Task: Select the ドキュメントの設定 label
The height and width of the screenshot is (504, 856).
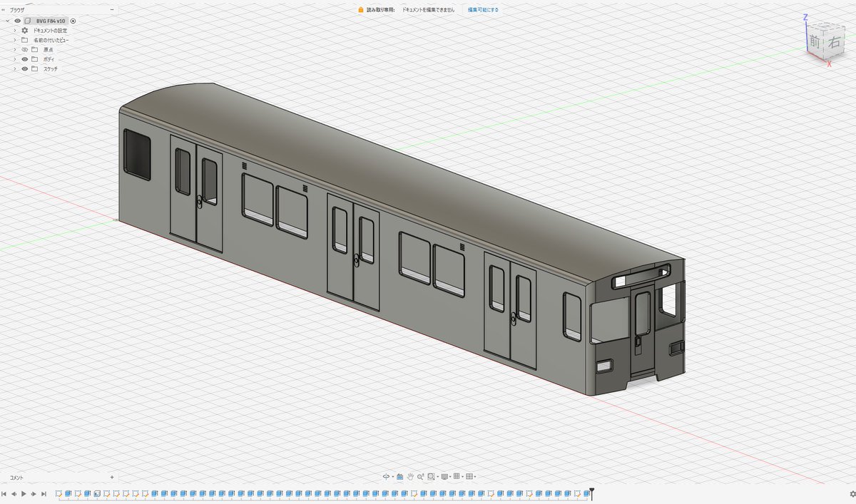Action: point(51,31)
